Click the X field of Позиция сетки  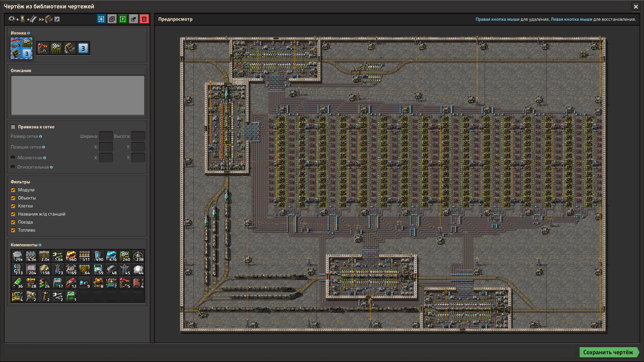click(x=106, y=147)
